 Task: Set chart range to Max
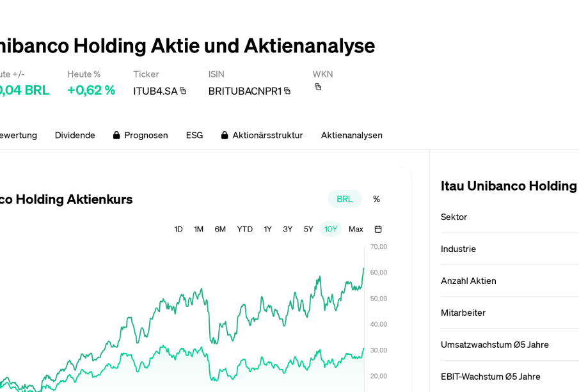click(x=356, y=229)
